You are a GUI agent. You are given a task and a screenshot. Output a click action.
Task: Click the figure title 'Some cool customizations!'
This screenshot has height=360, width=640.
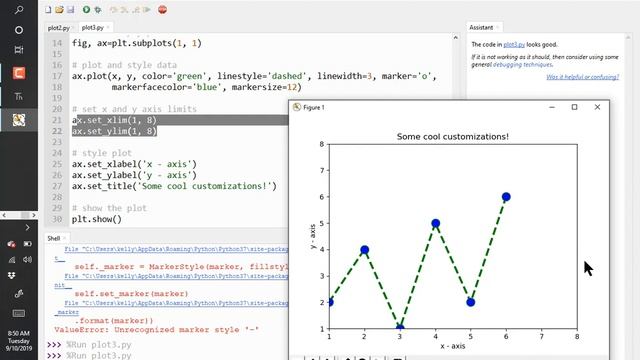point(453,137)
